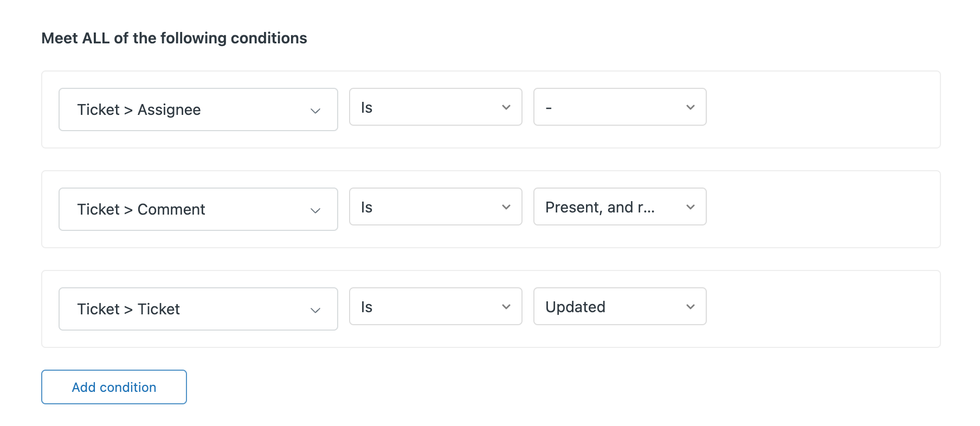Click the chevron arrow beside Ticket > Assignee

pyautogui.click(x=315, y=111)
